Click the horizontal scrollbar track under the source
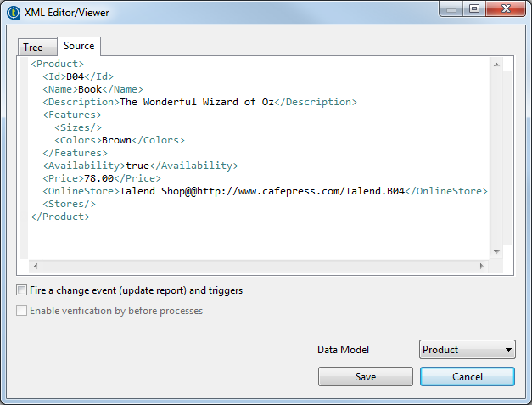The width and height of the screenshot is (532, 405). pos(255,267)
